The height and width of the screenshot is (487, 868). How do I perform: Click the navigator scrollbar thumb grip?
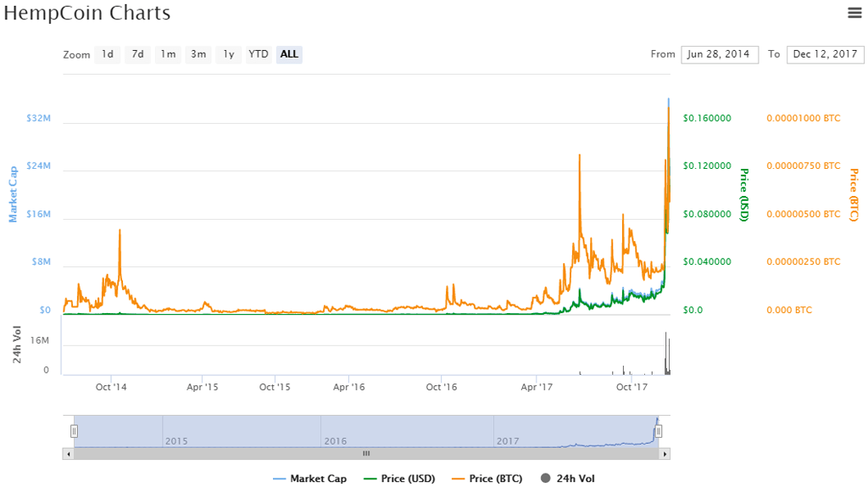pos(366,454)
